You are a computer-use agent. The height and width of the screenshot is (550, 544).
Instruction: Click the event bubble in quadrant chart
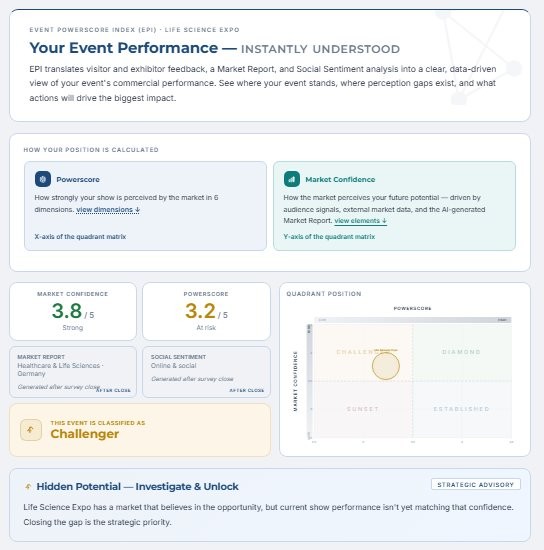(385, 366)
